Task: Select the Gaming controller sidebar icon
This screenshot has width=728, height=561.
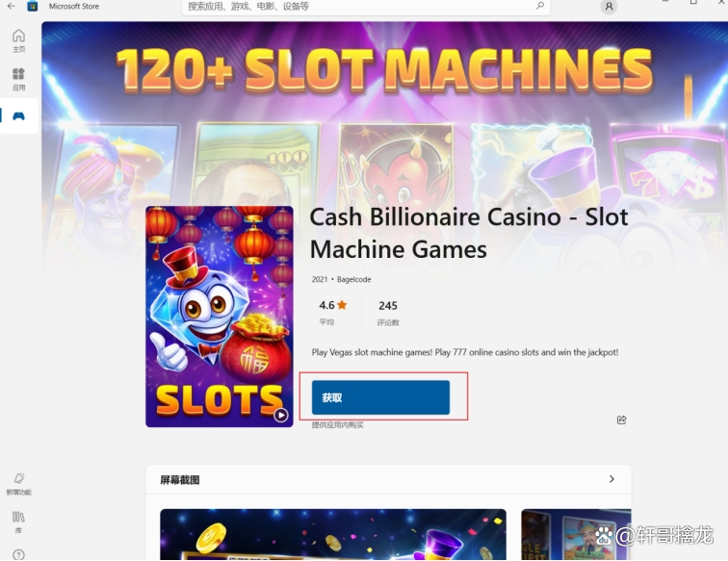Action: tap(18, 116)
